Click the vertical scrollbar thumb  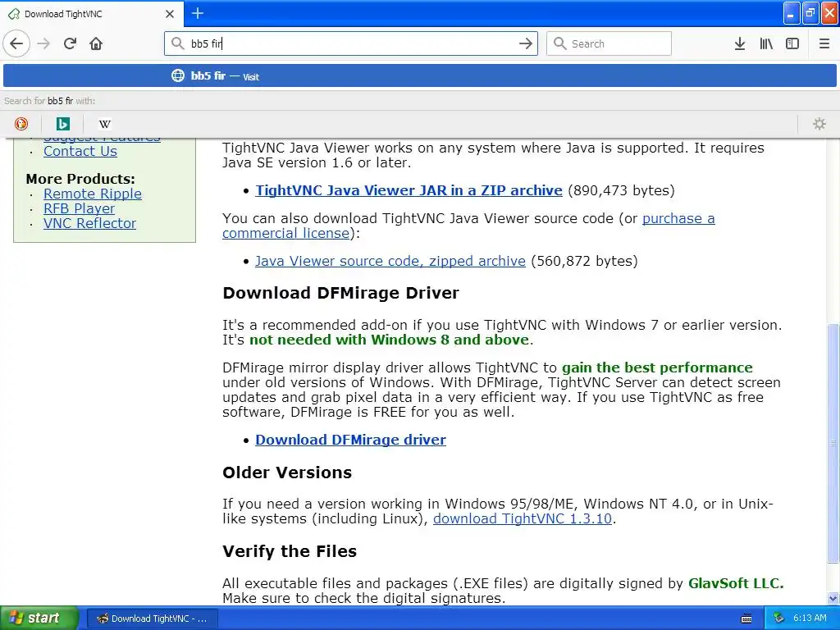click(833, 443)
